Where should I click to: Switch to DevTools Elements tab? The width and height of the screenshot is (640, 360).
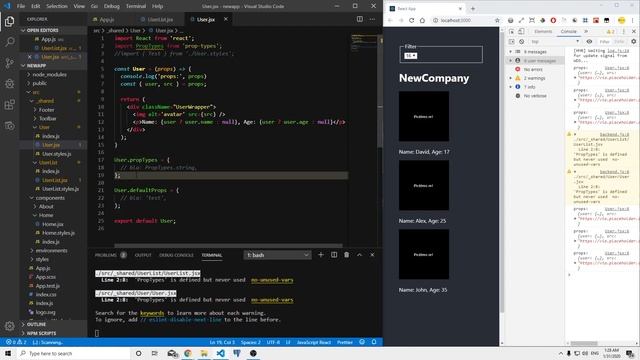tap(543, 31)
